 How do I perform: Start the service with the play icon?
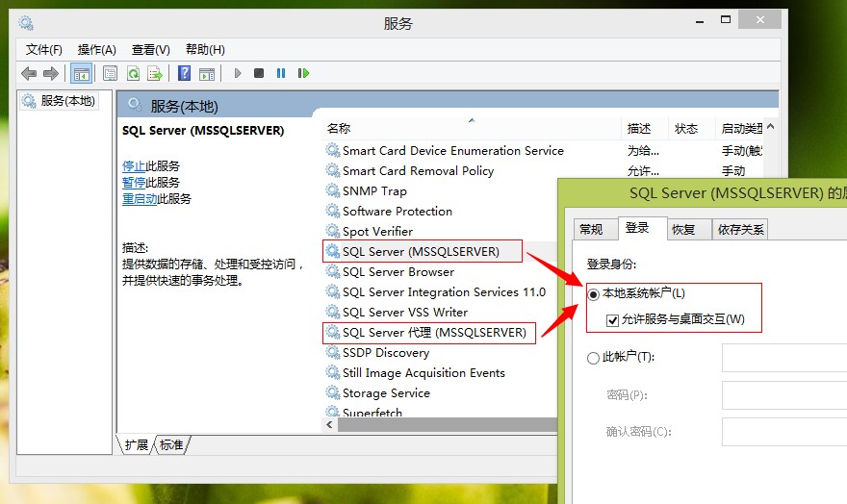(237, 73)
